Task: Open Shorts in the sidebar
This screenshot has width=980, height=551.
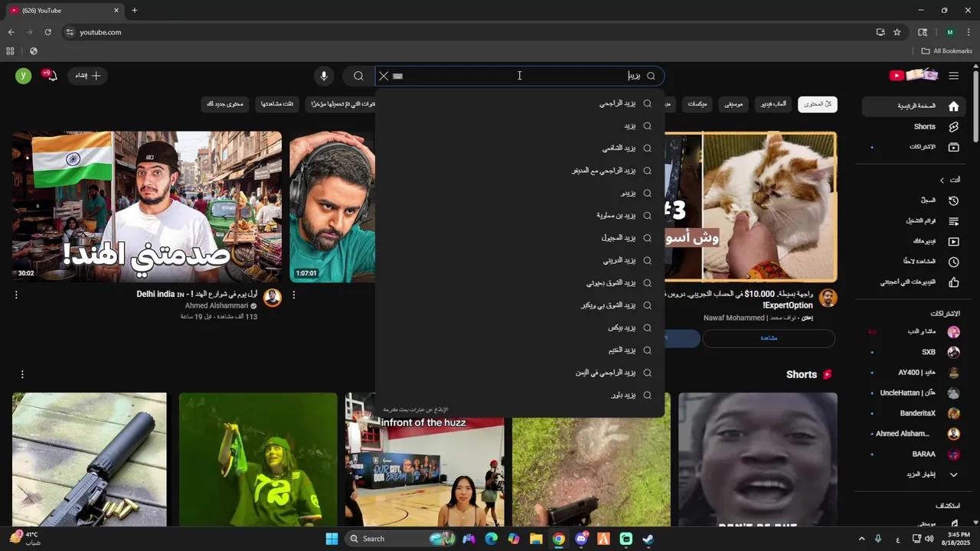Action: pos(913,126)
